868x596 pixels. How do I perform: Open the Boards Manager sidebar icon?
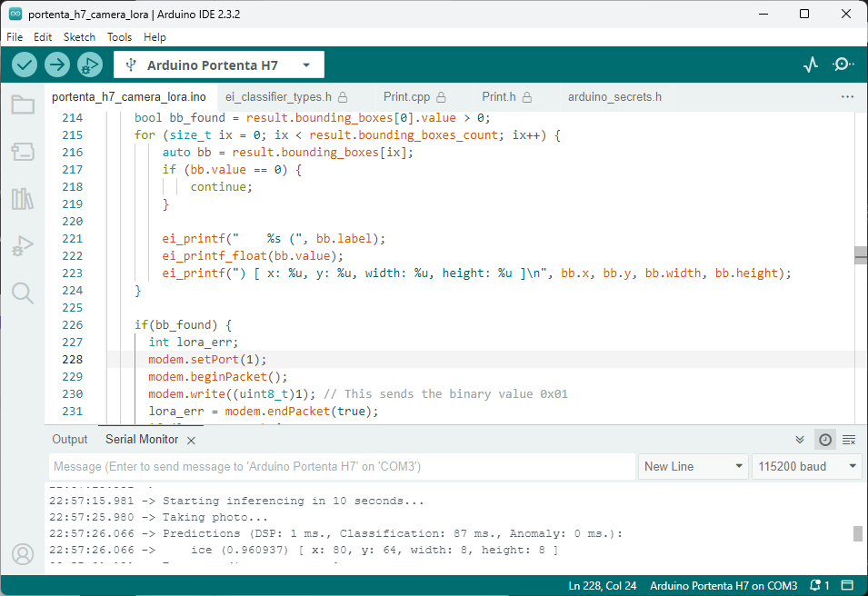[23, 151]
